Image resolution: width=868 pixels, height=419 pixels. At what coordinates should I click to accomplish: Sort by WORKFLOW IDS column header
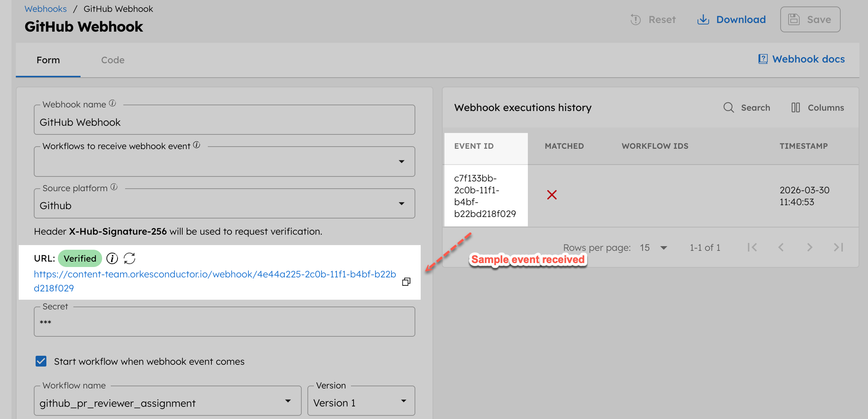pos(655,146)
